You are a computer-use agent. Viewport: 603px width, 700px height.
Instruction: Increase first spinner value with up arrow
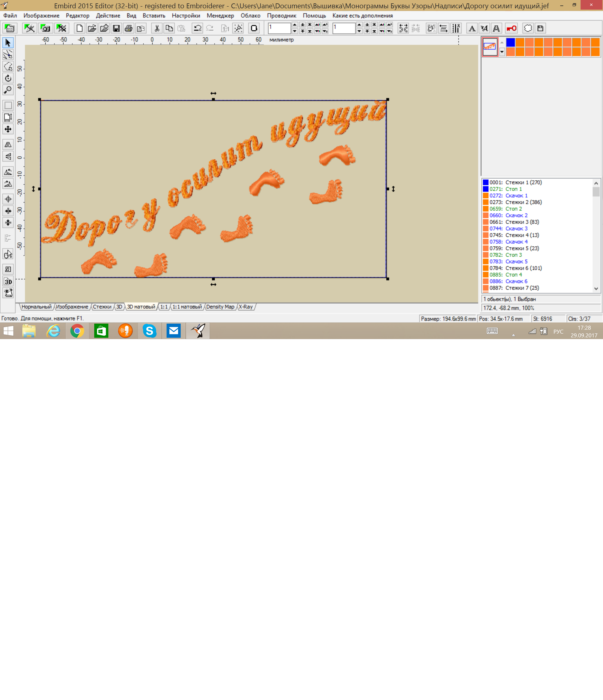pyautogui.click(x=295, y=25)
